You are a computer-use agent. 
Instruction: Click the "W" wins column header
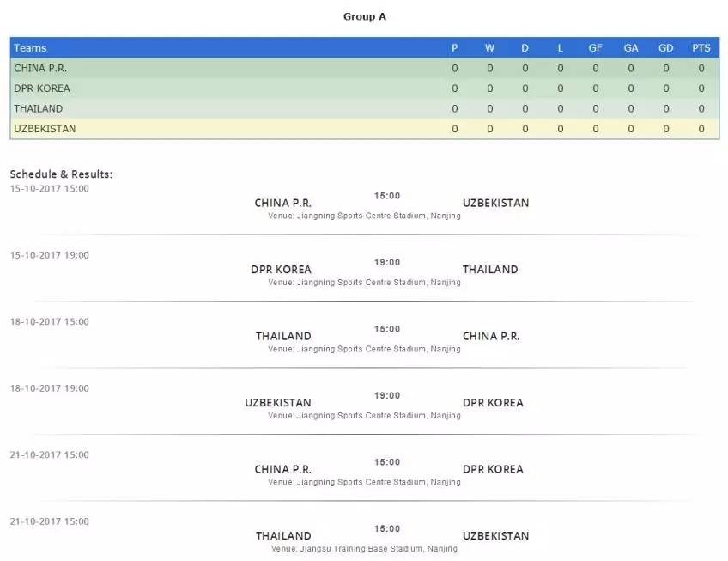click(490, 48)
